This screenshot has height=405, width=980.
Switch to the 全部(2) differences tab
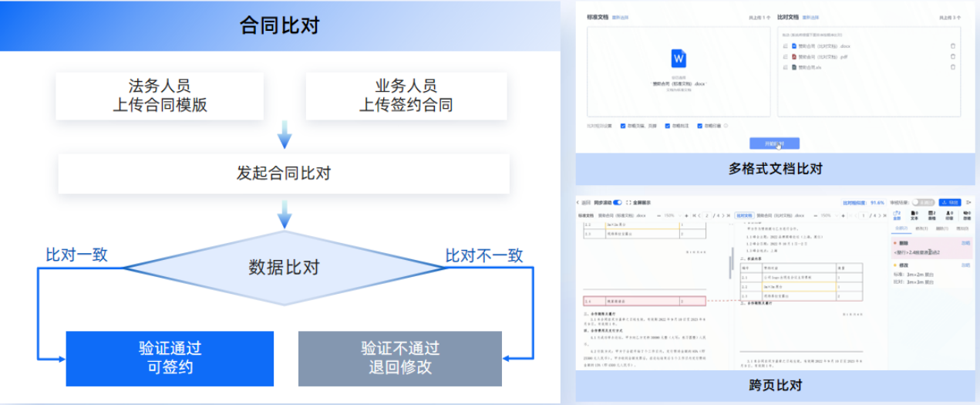click(x=900, y=228)
